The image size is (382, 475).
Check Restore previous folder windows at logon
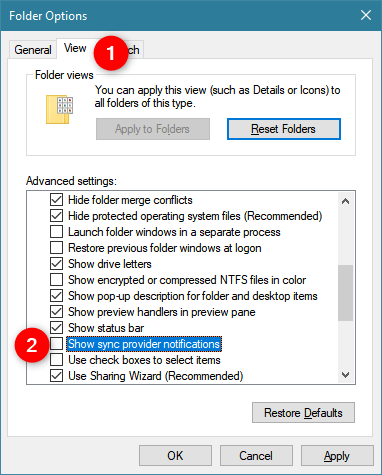tap(56, 248)
